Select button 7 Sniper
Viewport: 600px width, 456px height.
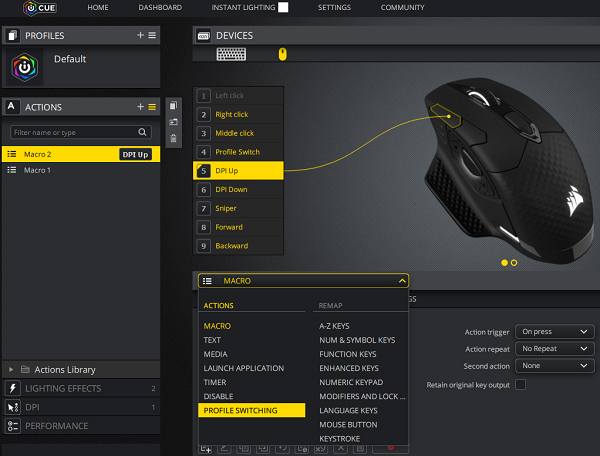point(238,208)
